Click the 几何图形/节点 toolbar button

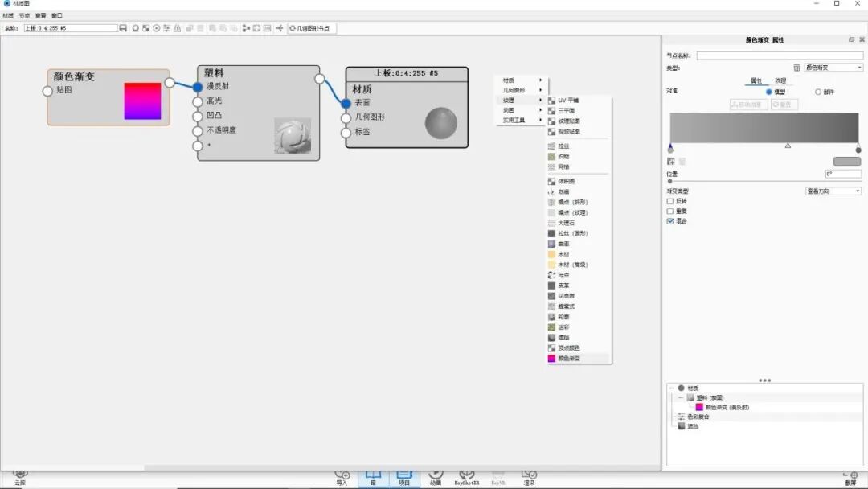click(313, 27)
